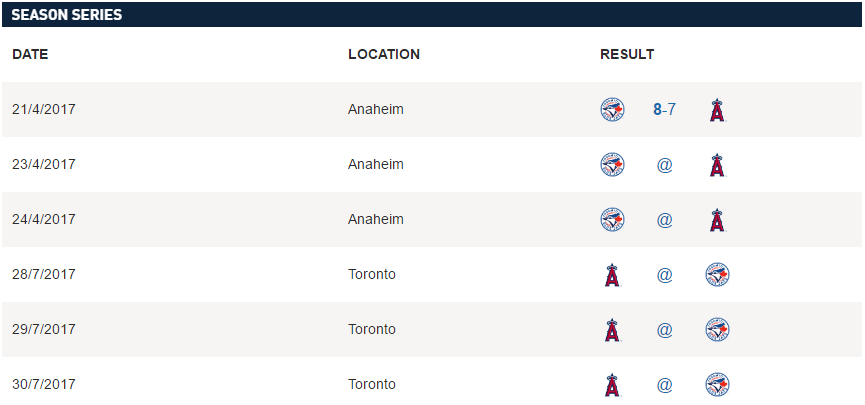Click the Angels logo in 29/7/2017 row

612,329
